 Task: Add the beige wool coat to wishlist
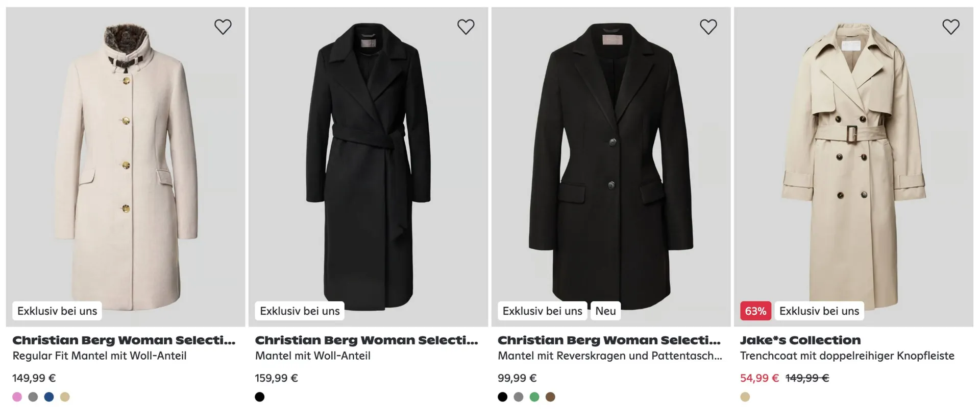(x=223, y=27)
